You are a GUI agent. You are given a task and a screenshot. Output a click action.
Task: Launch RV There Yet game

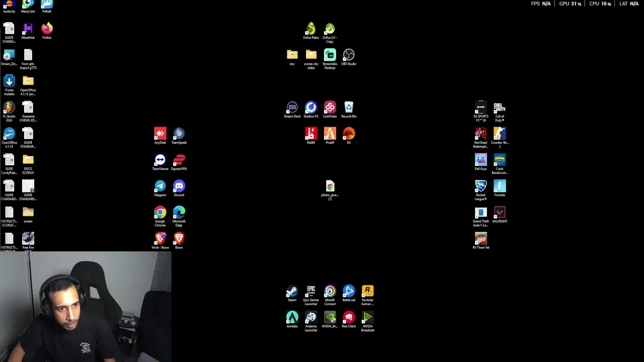[480, 241]
